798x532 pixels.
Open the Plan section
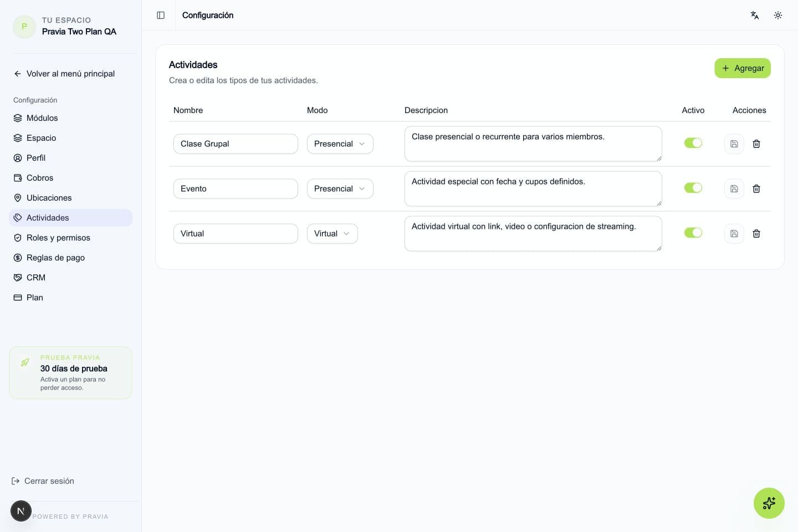(x=71, y=298)
